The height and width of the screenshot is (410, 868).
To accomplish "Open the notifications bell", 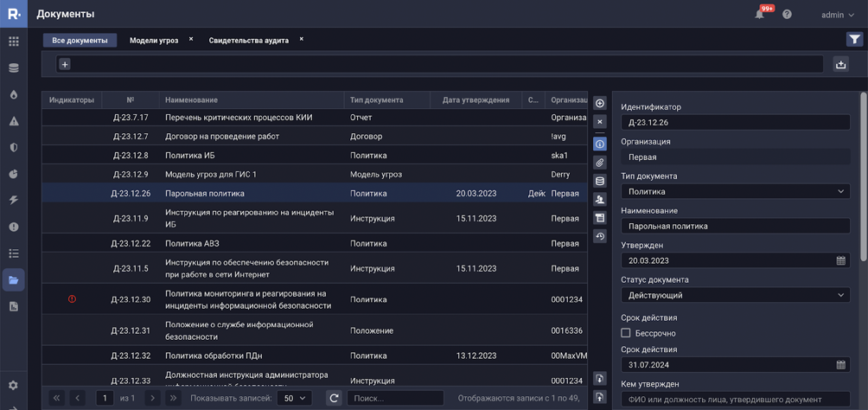I will (x=760, y=14).
